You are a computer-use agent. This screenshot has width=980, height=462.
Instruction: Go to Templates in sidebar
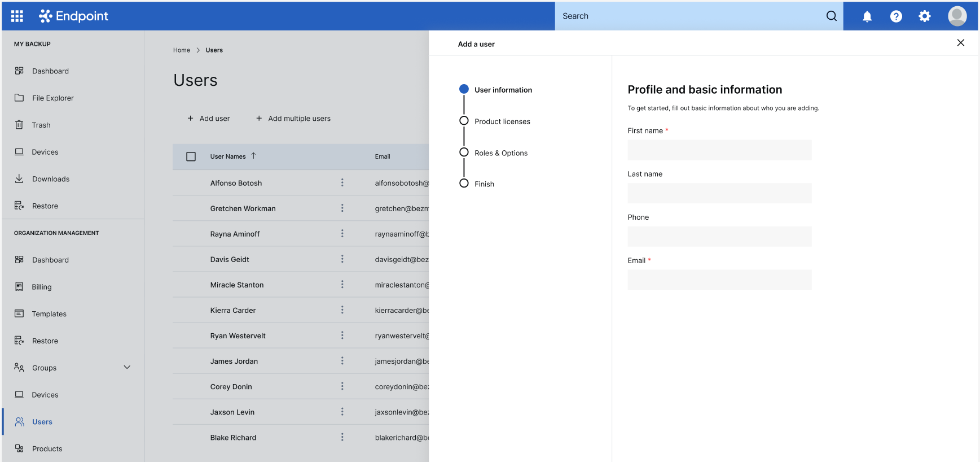49,314
